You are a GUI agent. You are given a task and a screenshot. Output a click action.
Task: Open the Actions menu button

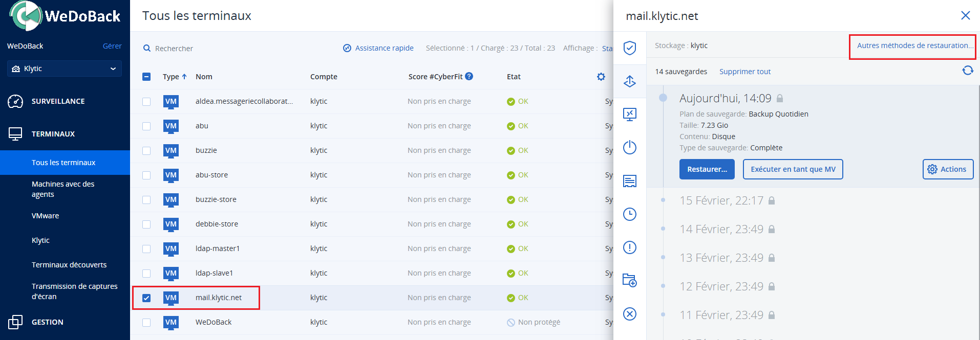tap(948, 169)
